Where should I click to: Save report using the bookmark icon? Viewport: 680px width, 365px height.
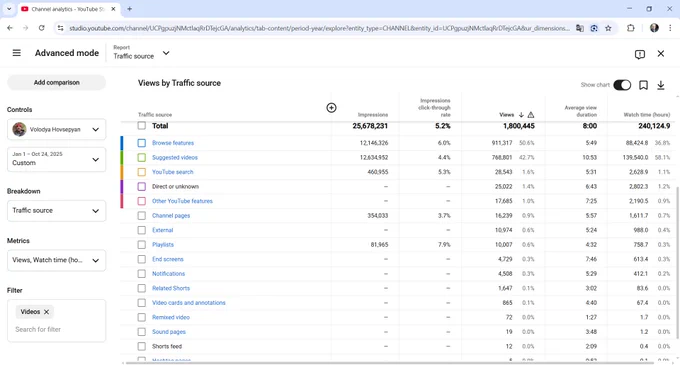tap(643, 85)
